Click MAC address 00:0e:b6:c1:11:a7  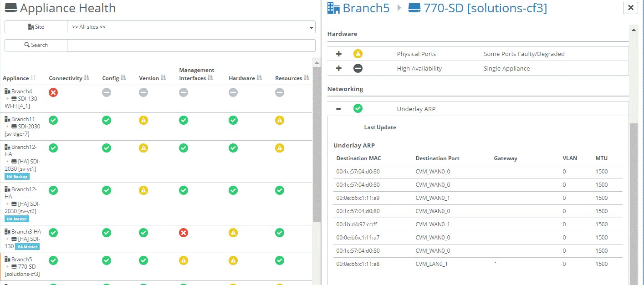358,238
